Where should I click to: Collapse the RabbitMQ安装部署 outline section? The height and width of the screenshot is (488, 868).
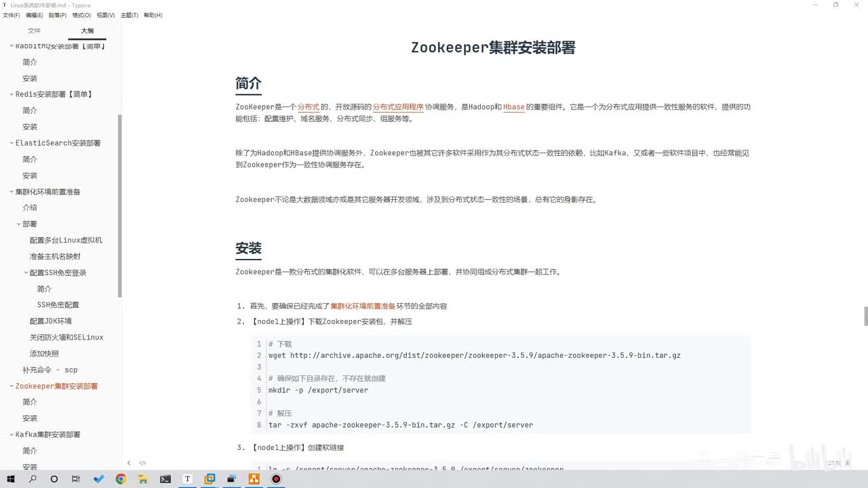pos(11,46)
